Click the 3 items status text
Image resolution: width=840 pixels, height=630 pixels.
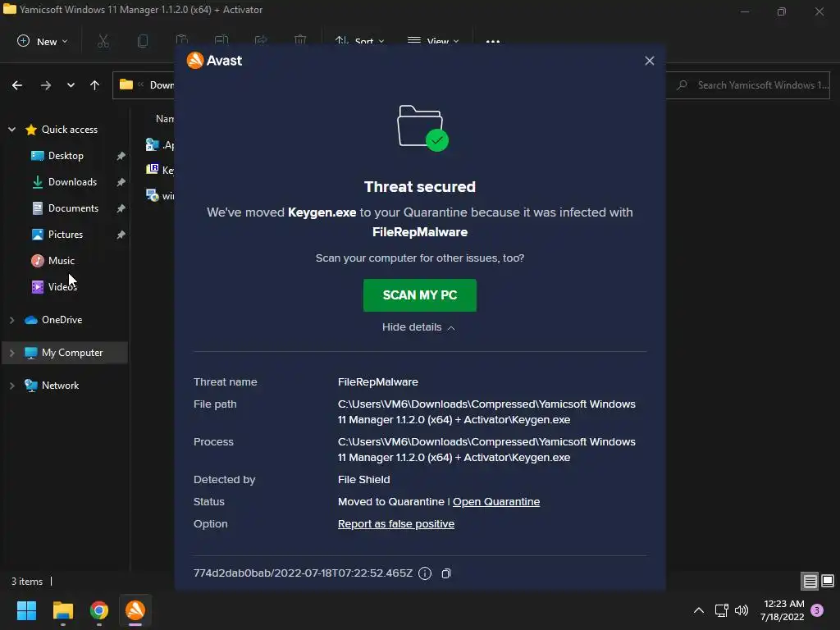(x=27, y=582)
